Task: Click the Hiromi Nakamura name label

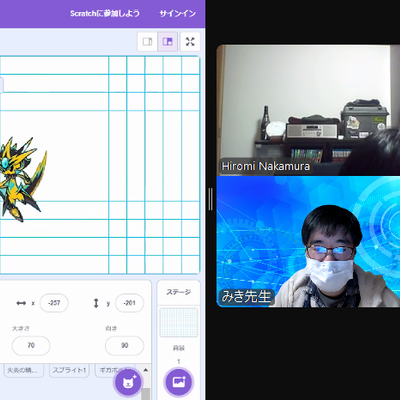Action: click(x=266, y=166)
